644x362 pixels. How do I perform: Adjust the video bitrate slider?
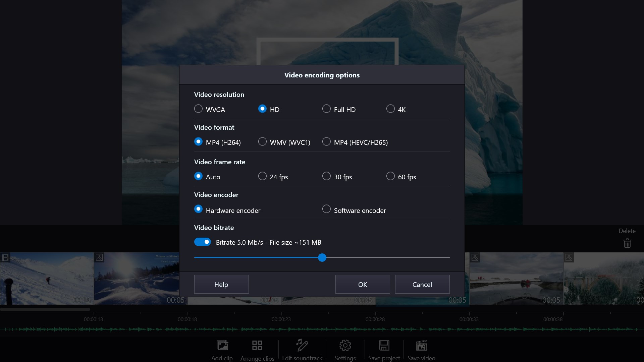(322, 257)
